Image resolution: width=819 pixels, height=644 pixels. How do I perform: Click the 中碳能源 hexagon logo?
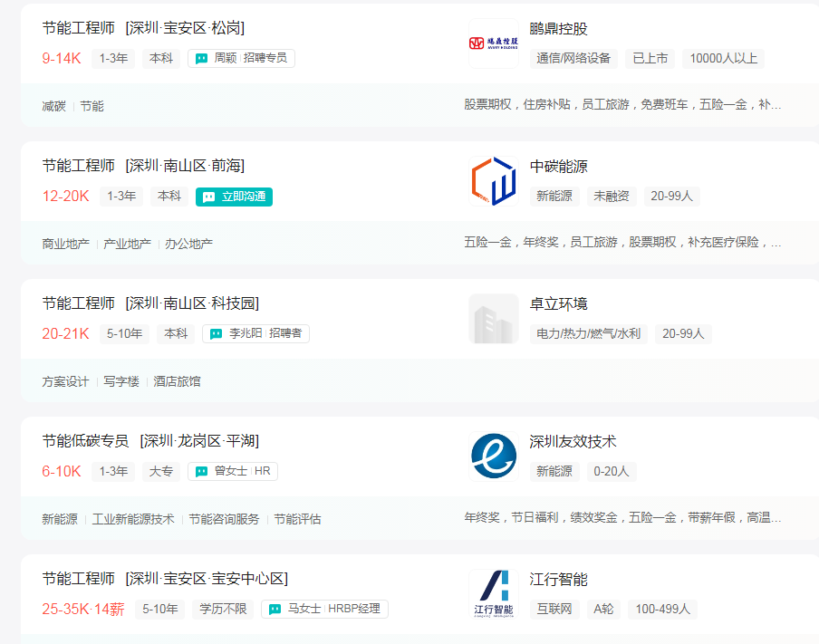[x=493, y=181]
